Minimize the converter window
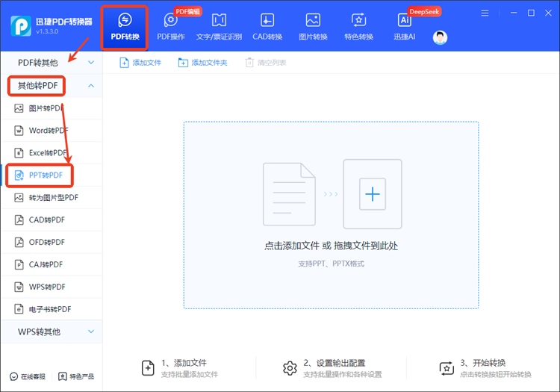This screenshot has width=560, height=392. tap(514, 13)
